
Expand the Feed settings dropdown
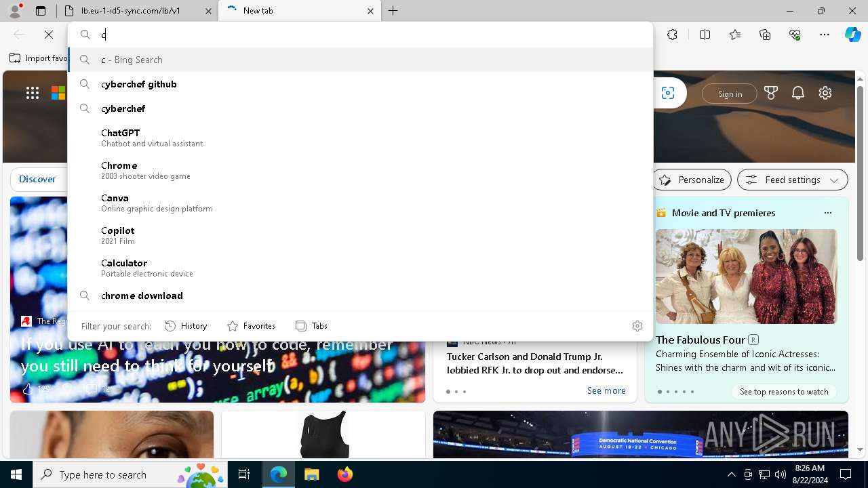[793, 180]
